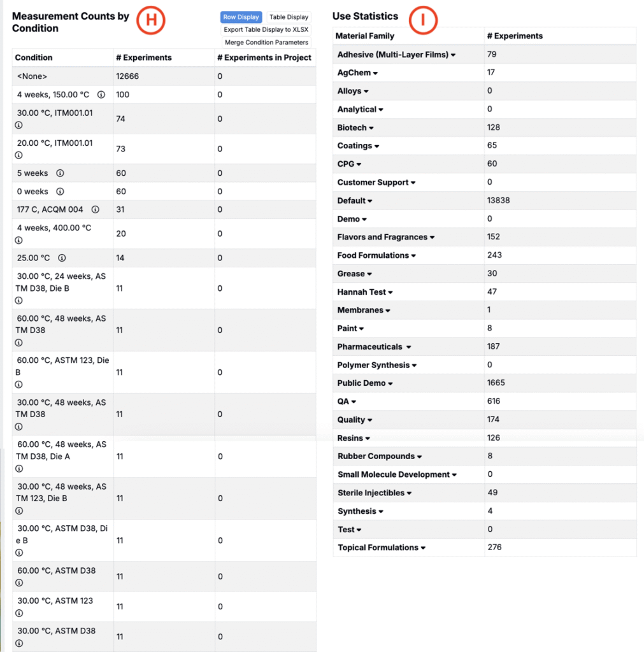Click the Material Family column header

[365, 36]
